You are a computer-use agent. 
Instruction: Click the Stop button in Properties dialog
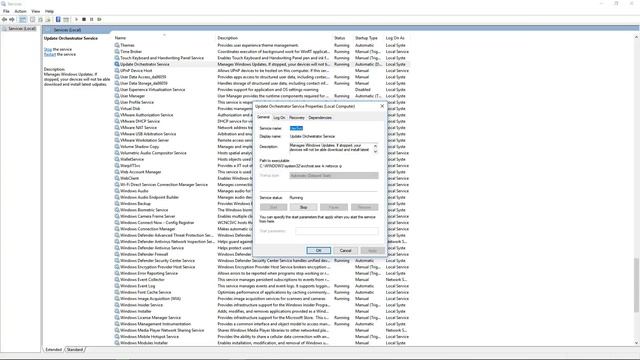303,207
